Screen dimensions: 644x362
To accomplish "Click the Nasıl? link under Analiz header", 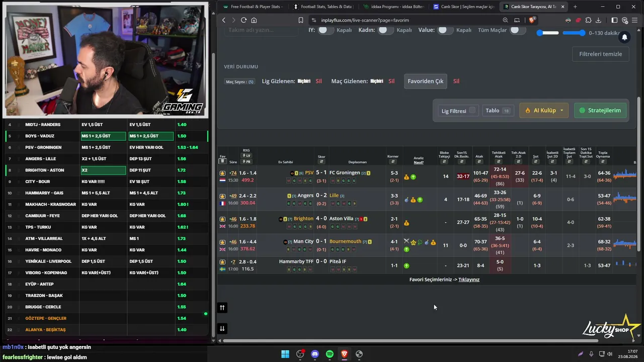I will pyautogui.click(x=419, y=162).
